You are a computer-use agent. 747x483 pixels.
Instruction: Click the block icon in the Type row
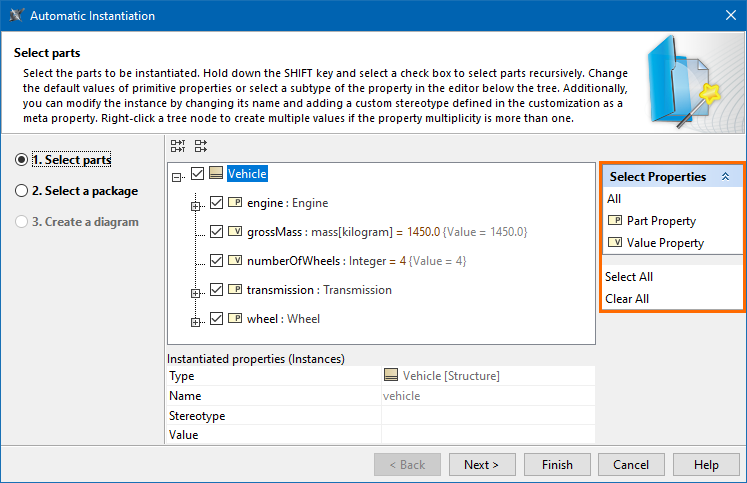pos(391,375)
